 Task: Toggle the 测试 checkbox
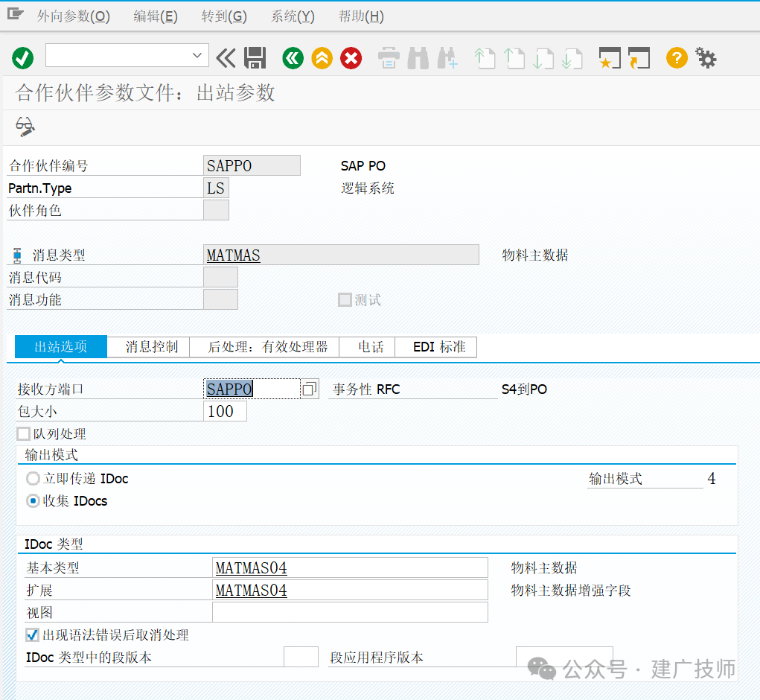tap(345, 300)
